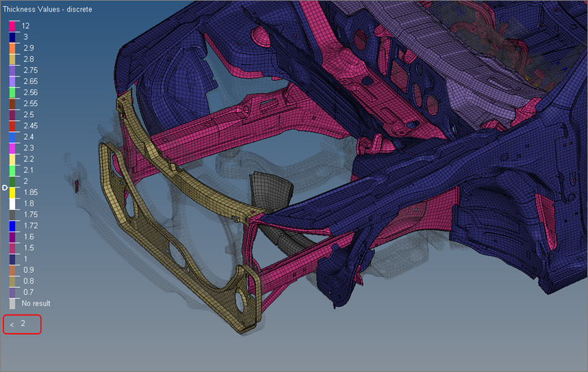Click the pink swatch for thickness 12
The width and height of the screenshot is (588, 372).
click(12, 26)
